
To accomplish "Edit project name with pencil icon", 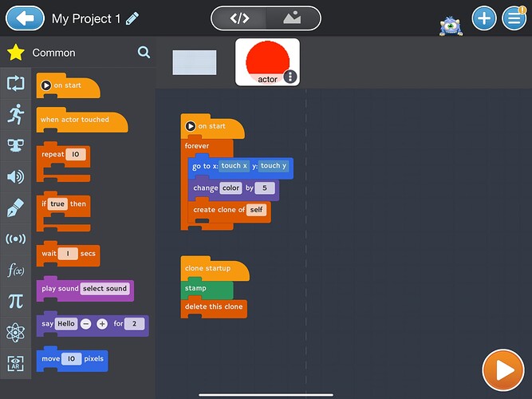I will (132, 18).
